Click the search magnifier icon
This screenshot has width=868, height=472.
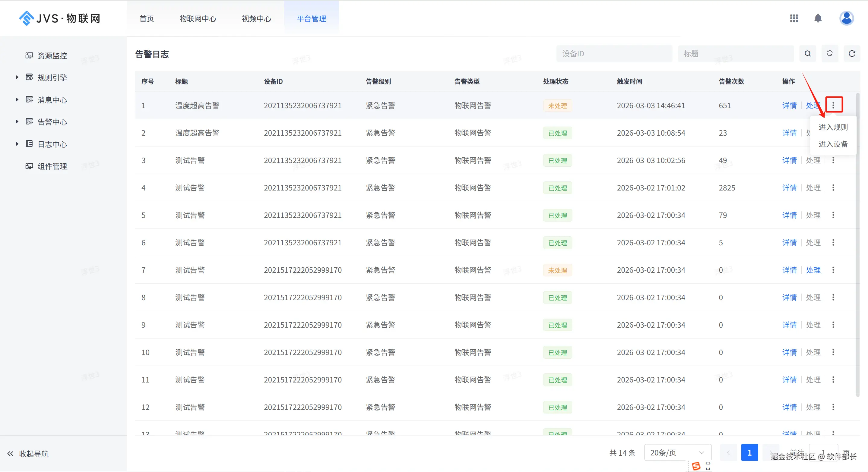click(x=807, y=54)
